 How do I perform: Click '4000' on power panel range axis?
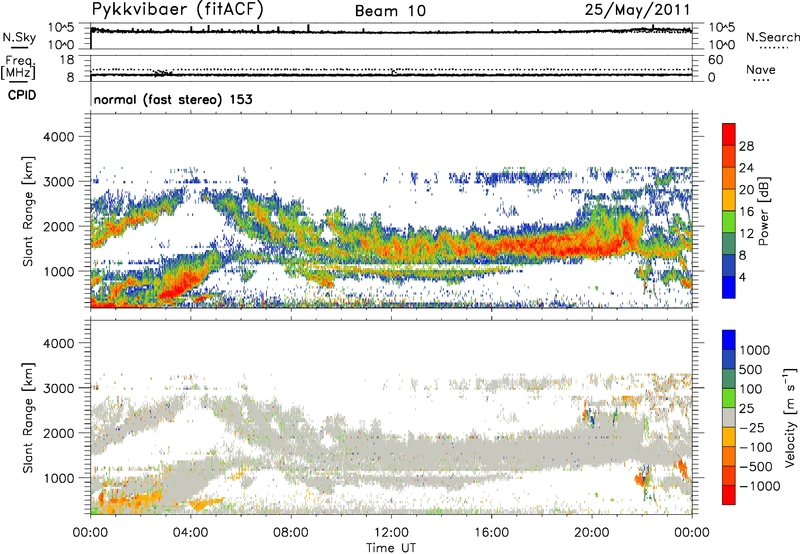58,137
